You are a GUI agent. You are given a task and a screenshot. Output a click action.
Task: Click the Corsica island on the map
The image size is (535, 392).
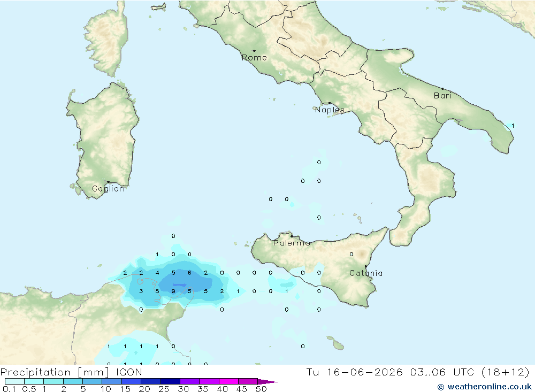coord(108,39)
